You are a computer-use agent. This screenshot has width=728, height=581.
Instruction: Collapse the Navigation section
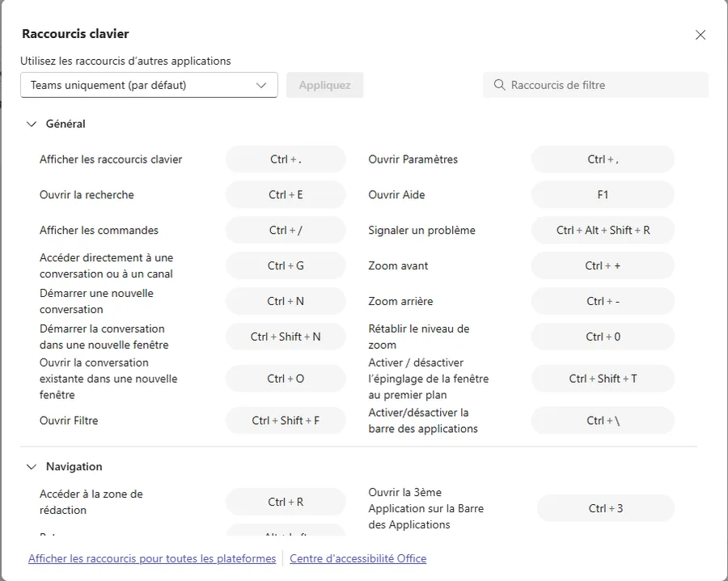click(x=32, y=467)
